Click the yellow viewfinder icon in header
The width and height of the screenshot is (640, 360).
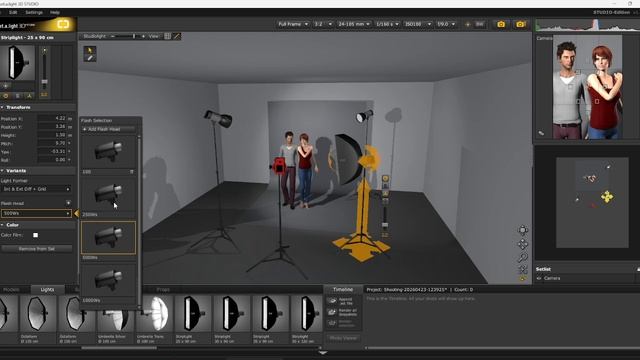[x=63, y=24]
